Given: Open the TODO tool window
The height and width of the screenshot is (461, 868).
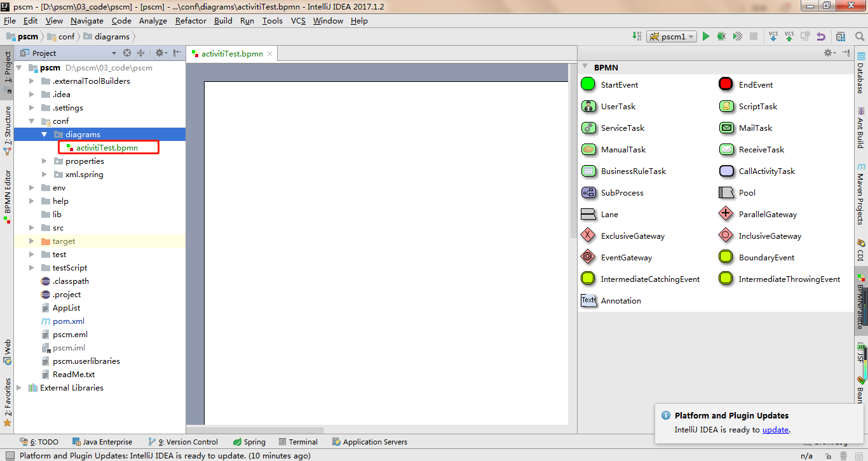Looking at the screenshot, I should tap(39, 442).
